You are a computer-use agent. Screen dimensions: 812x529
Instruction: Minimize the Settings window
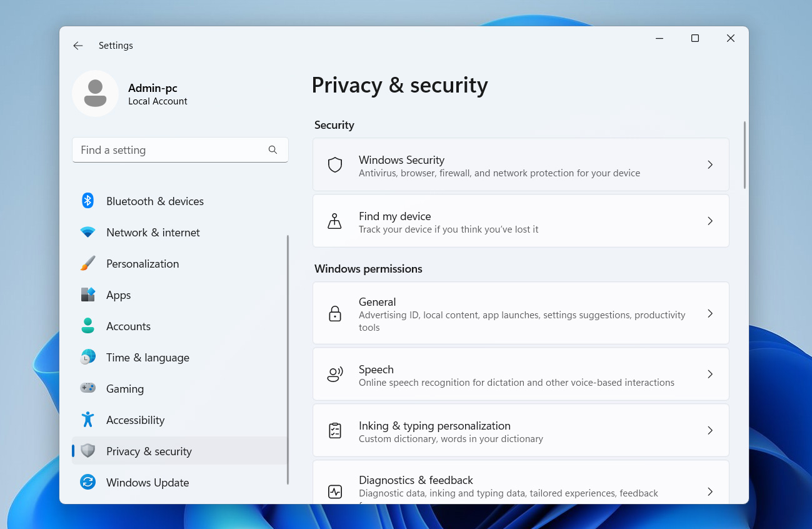coord(659,38)
